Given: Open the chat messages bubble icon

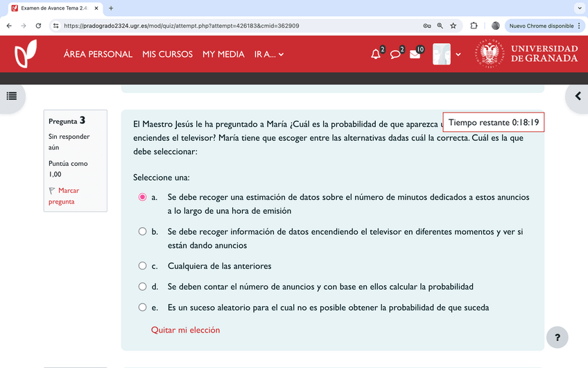Looking at the screenshot, I should click(395, 54).
